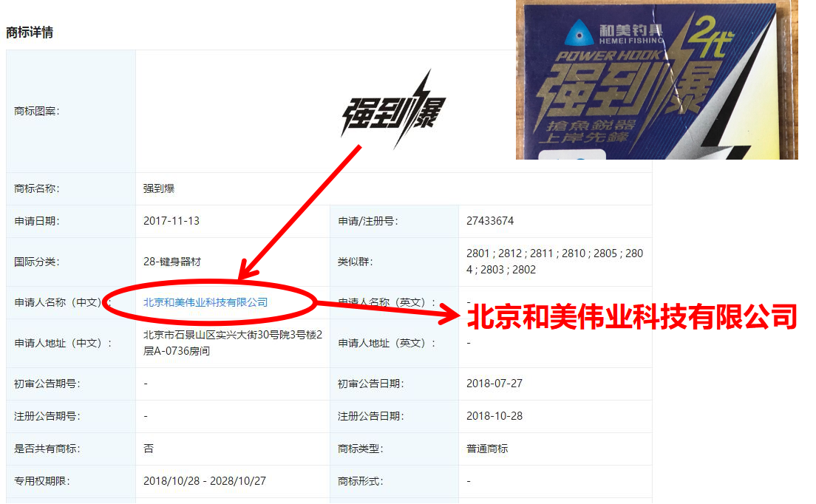Click the 申请/注册号 label
Screen dimensions: 816x504
(368, 221)
